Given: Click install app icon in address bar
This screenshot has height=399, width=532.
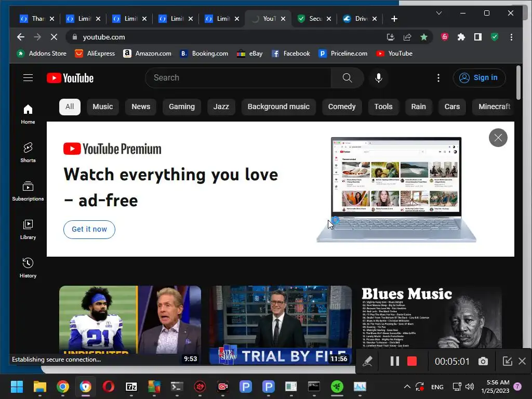Looking at the screenshot, I should click(x=391, y=37).
